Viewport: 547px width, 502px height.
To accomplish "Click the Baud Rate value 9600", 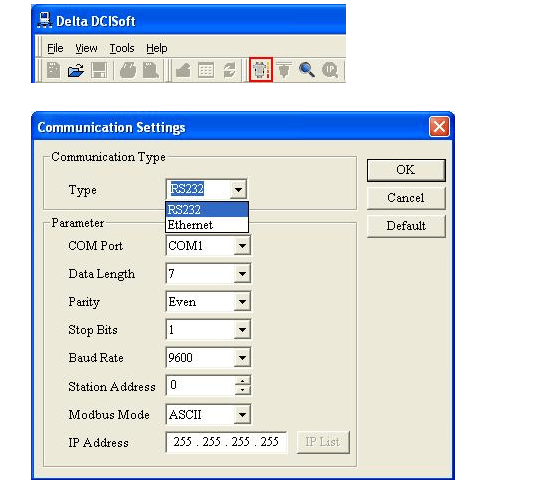I will tap(180, 358).
